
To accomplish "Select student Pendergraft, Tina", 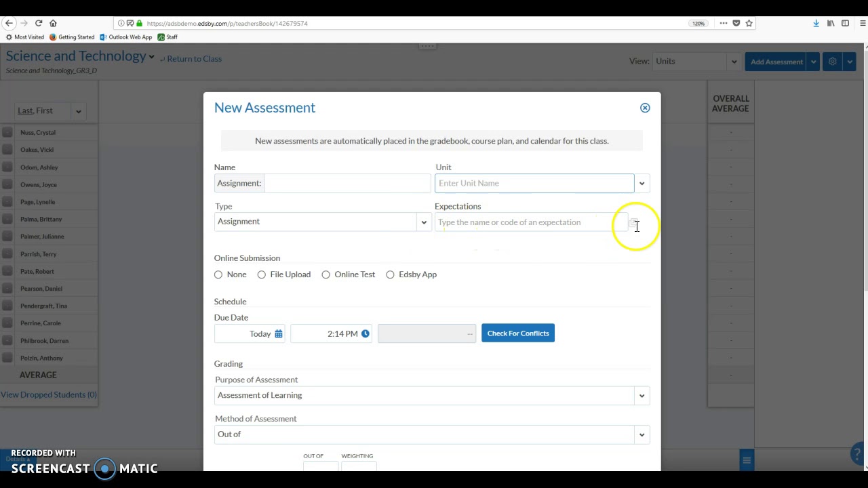I will click(43, 306).
